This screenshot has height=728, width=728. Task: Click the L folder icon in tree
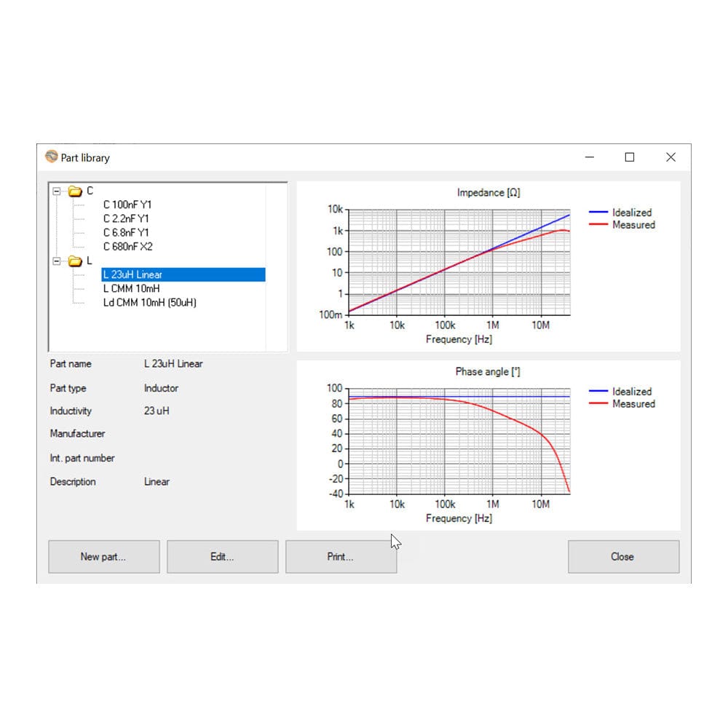coord(75,261)
